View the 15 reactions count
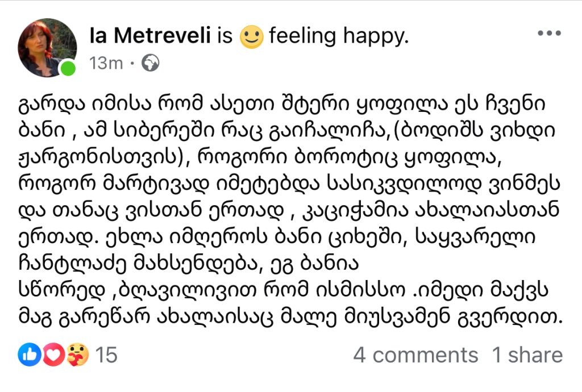 point(106,356)
